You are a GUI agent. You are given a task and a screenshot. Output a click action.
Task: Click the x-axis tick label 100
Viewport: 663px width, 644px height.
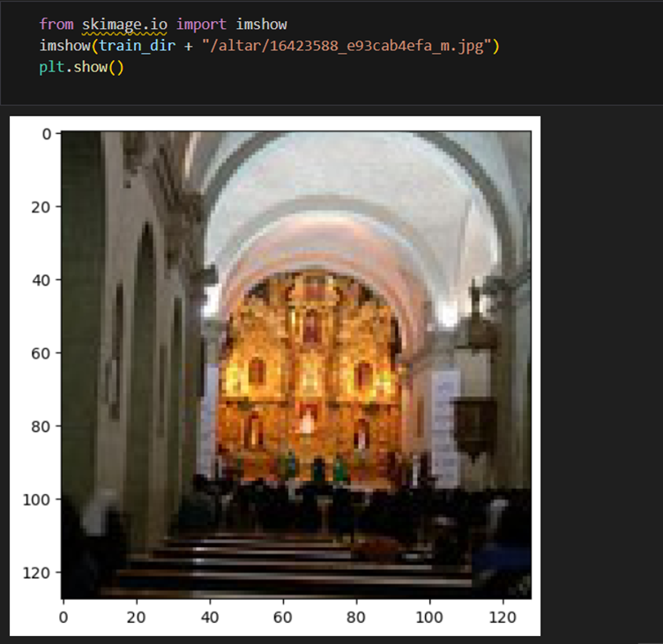pyautogui.click(x=429, y=618)
